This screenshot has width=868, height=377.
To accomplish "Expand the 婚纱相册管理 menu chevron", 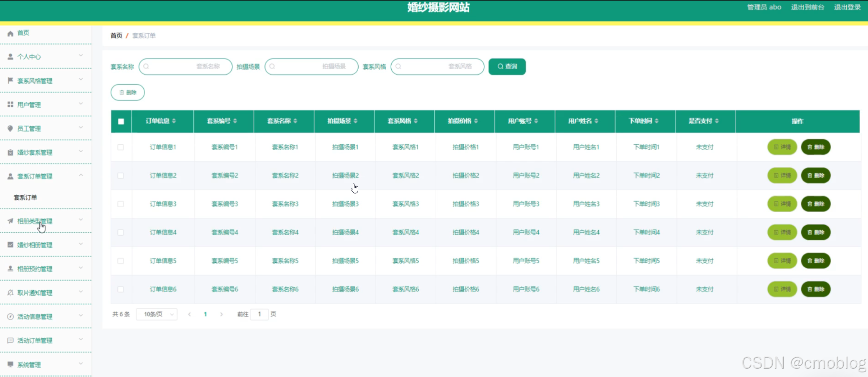I will (81, 244).
